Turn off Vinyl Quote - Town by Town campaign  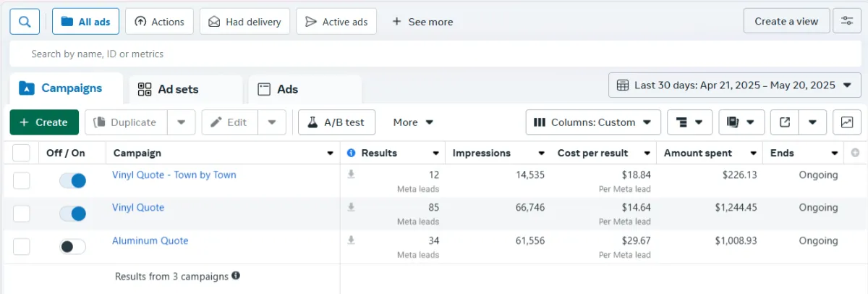[x=72, y=181]
